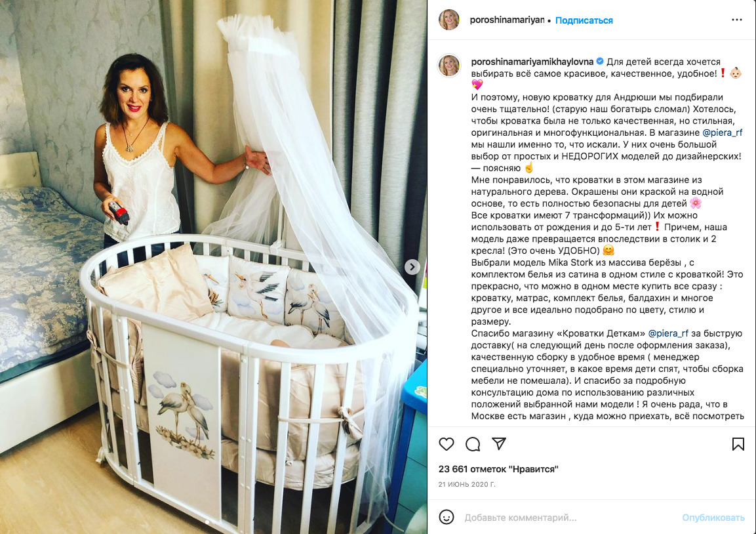Image resolution: width=756 pixels, height=534 pixels.
Task: Open @piera_rf mention after «Кроватки Деткам»
Action: click(x=668, y=333)
